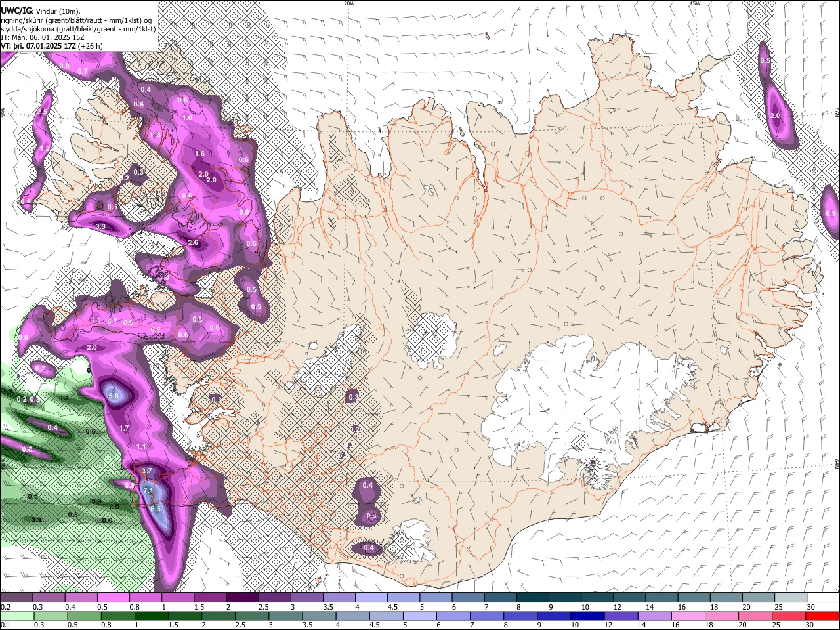
Task: Click the violet 12–14 rain legend swatch
Action: 621,616
